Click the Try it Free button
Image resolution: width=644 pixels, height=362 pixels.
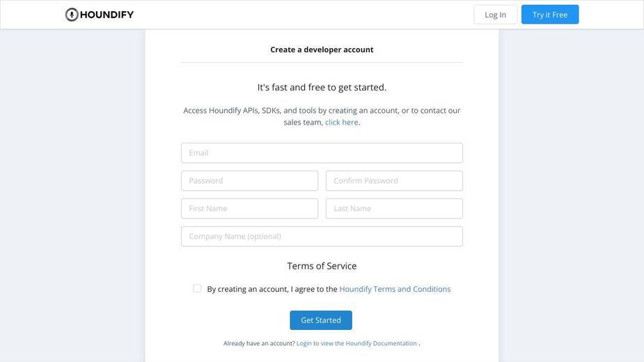pos(550,15)
